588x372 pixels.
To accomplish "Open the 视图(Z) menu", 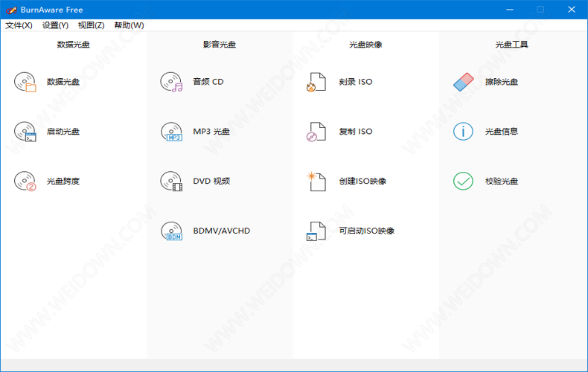I will click(91, 25).
